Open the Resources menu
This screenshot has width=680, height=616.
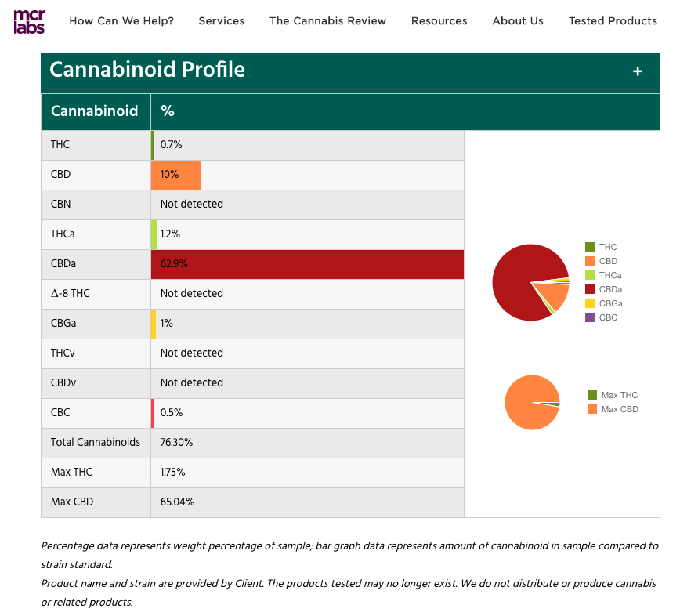click(x=439, y=21)
